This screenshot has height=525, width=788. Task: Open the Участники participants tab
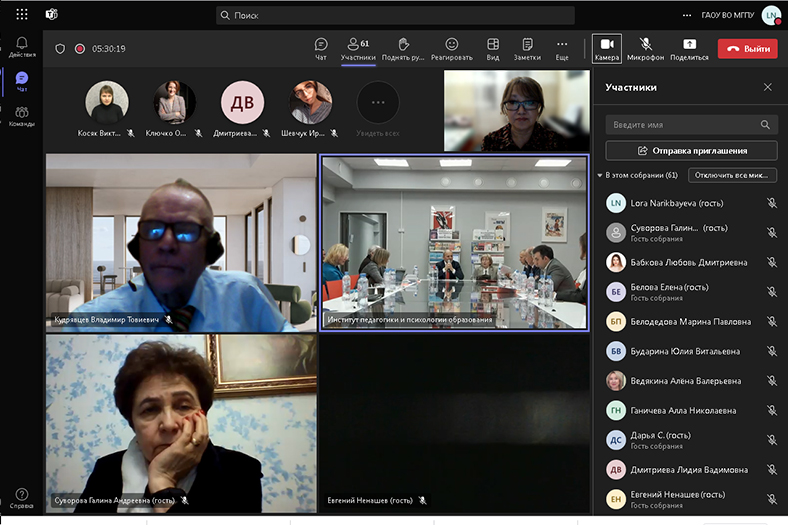coord(357,45)
